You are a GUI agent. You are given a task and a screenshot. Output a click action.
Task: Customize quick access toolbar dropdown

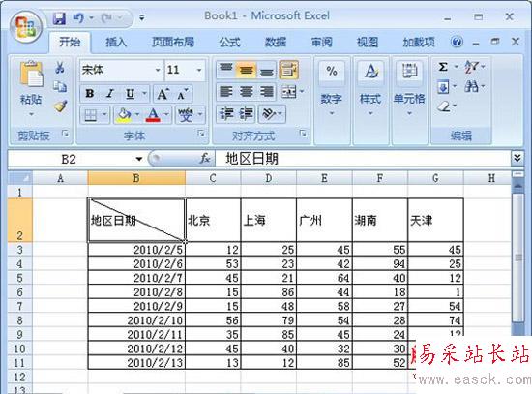[x=142, y=17]
